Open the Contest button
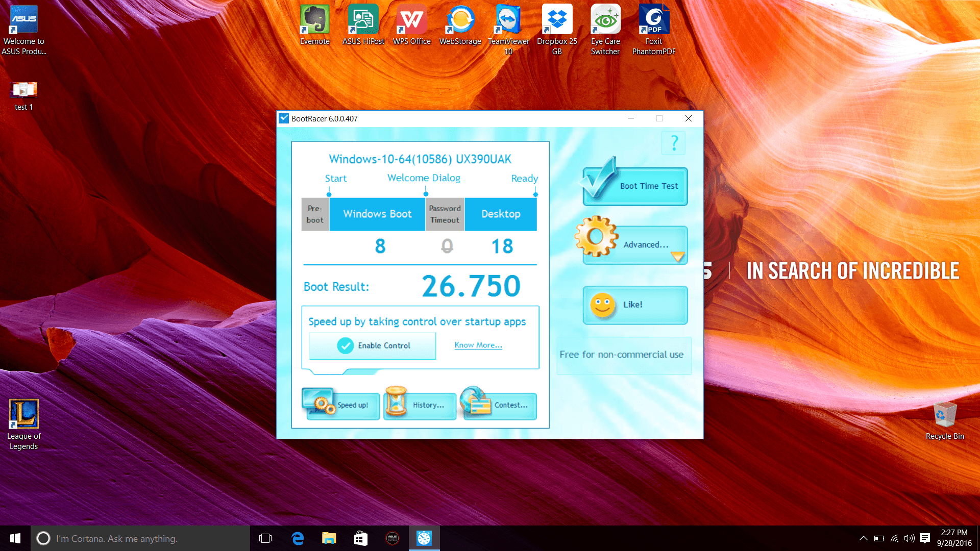The height and width of the screenshot is (551, 980). coord(499,405)
